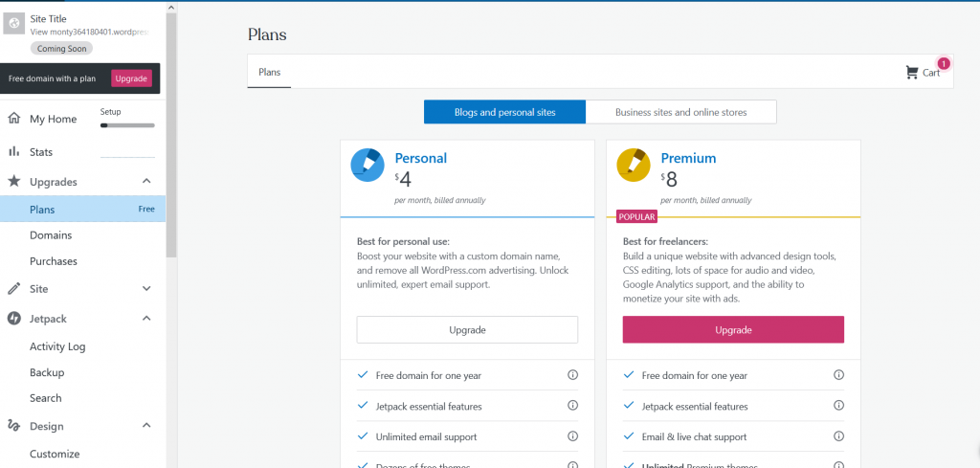
Task: Collapse the Upgrades section chevron
Action: coord(146,181)
